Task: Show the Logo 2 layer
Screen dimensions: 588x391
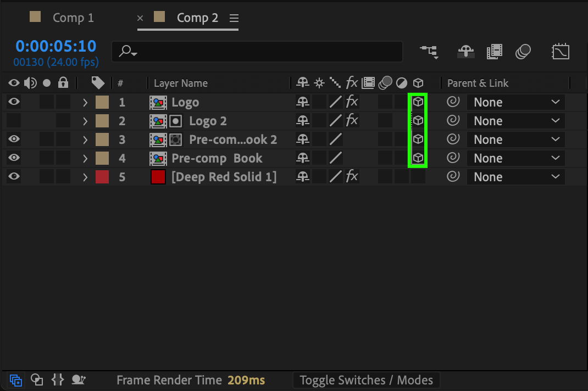Action: point(14,121)
